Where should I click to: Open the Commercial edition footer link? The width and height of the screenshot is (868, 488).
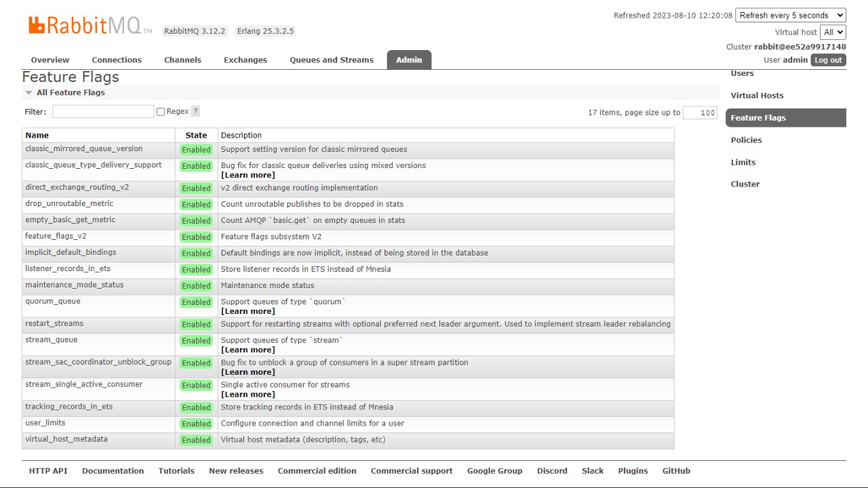click(317, 471)
